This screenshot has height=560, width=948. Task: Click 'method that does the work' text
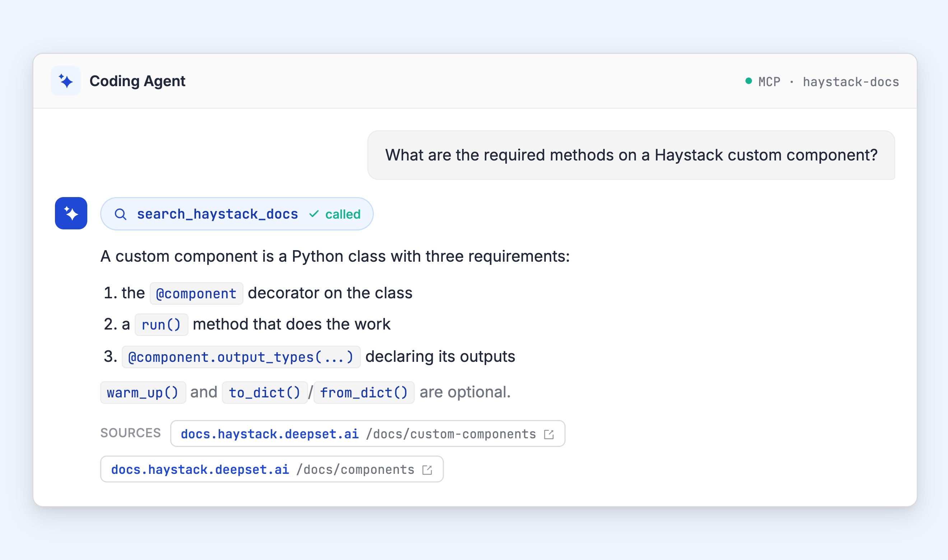point(292,325)
